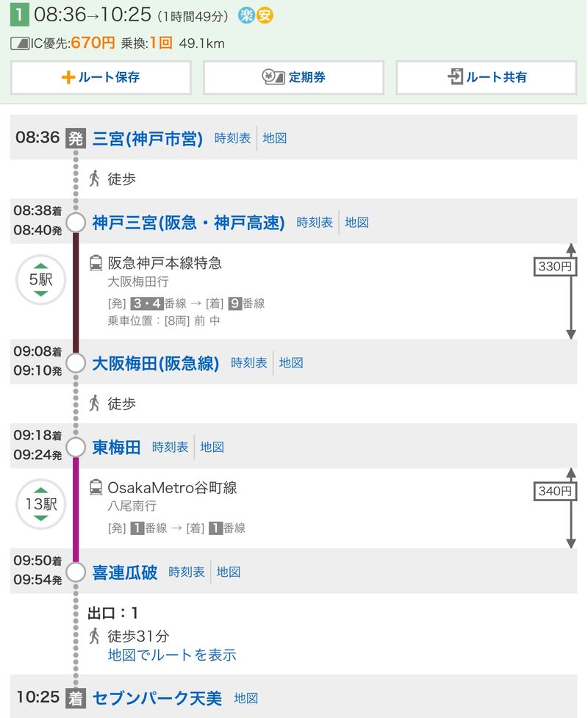Click the walking icon beside 徒歩31分
This screenshot has width=588, height=718.
click(94, 636)
